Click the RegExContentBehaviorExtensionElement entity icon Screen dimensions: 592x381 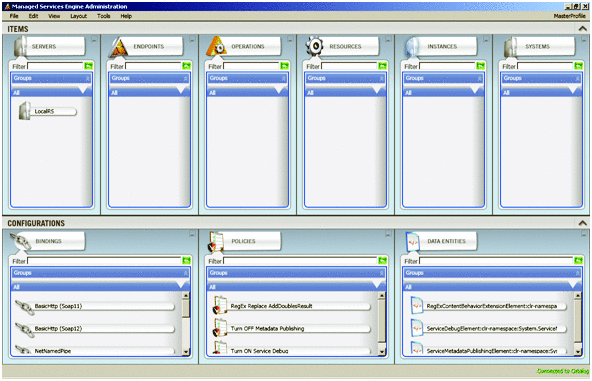(x=417, y=306)
